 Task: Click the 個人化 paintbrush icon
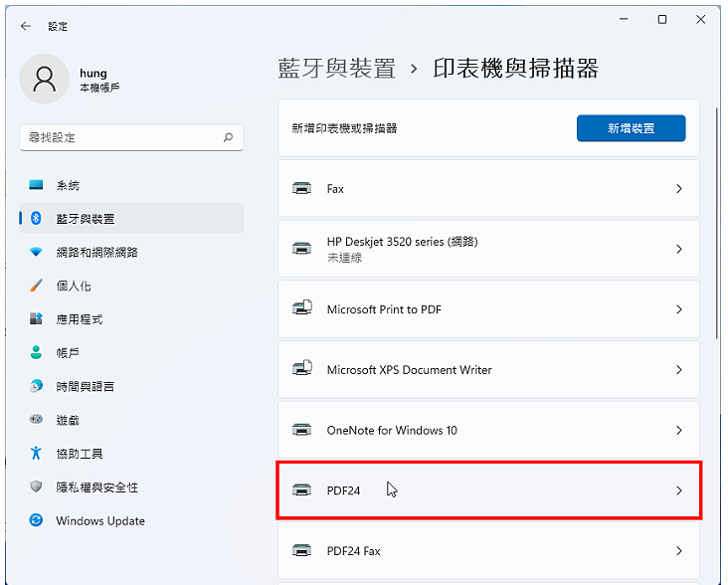[36, 286]
